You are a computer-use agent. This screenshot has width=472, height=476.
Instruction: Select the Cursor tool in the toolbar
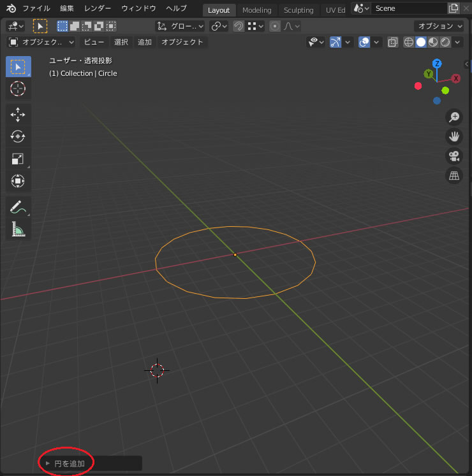pos(18,89)
